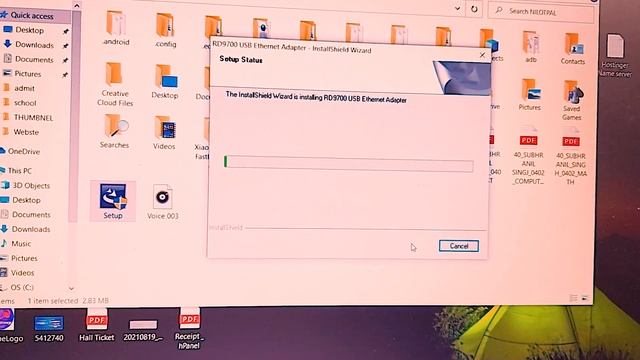Screen dimensions: 640x360
Task: Open the Receipt_hPanel PDF on desktop
Action: coord(189,329)
